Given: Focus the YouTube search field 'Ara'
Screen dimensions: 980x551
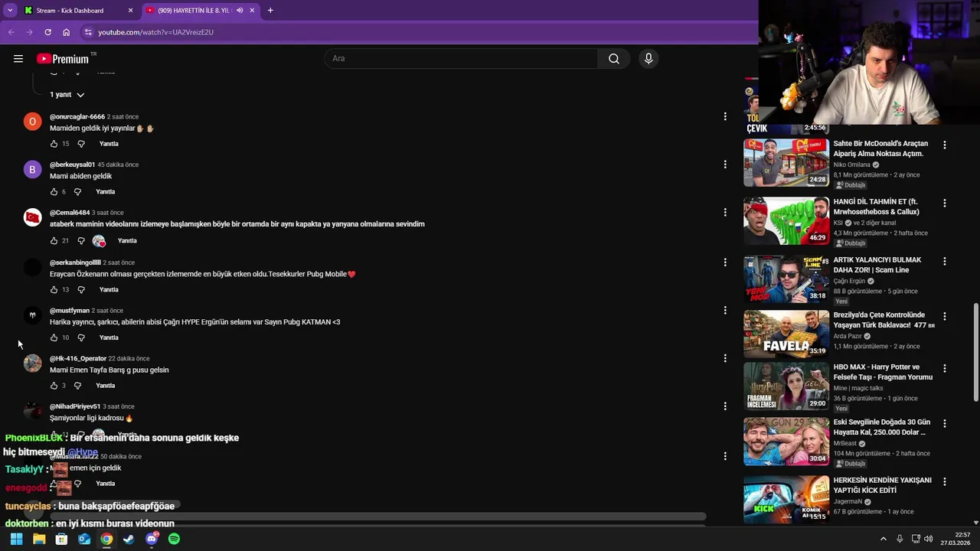Looking at the screenshot, I should tap(462, 59).
